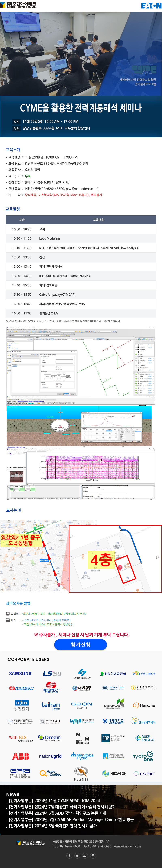
Task: Click the Hanwha logo
Action: coord(144,705)
